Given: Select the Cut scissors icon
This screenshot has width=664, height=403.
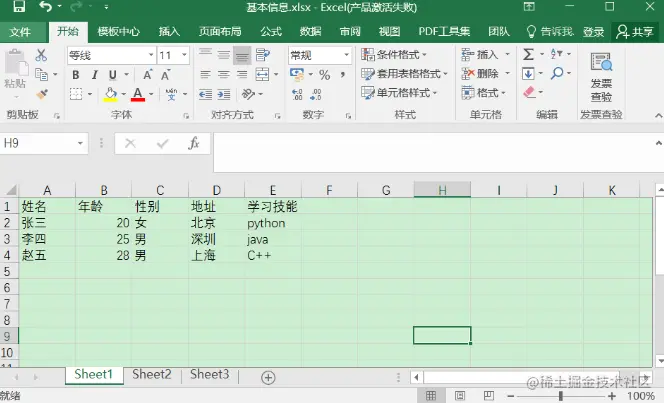Looking at the screenshot, I should 41,55.
